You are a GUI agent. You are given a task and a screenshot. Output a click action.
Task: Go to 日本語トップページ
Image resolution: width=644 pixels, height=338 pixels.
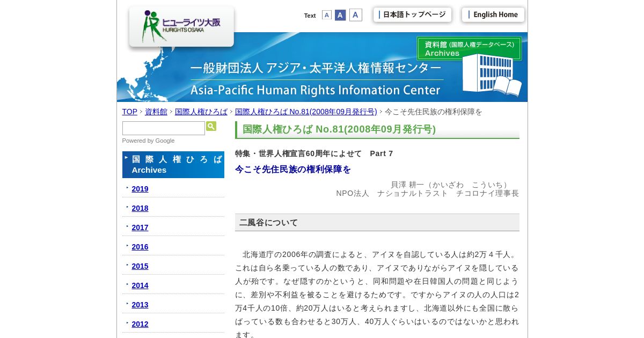[x=412, y=15]
